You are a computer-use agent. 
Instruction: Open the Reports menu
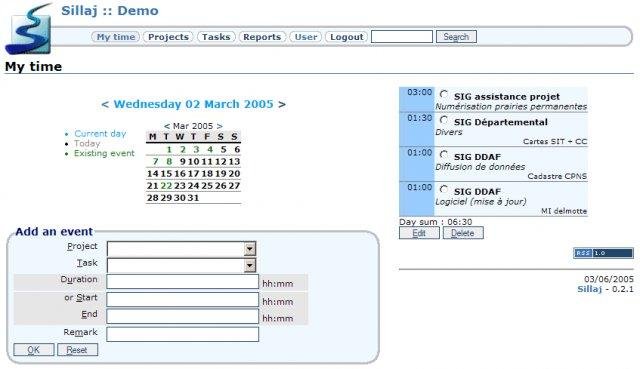[262, 37]
